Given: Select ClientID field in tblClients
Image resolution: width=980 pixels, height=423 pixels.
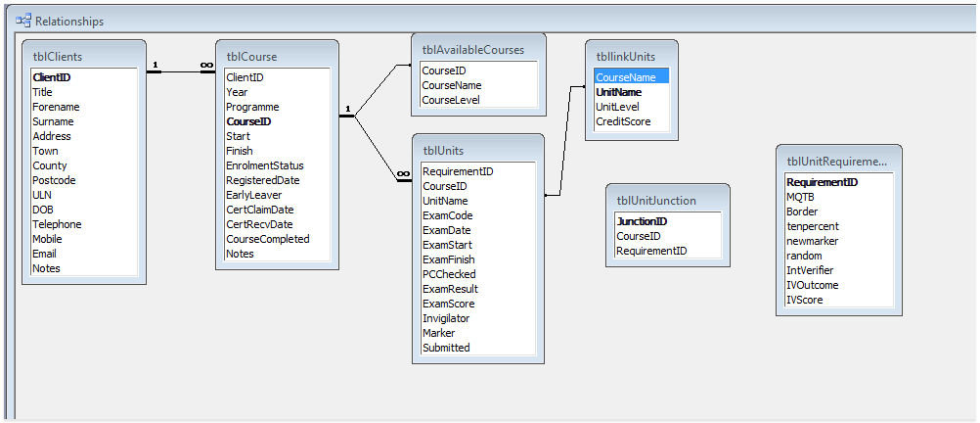Looking at the screenshot, I should click(x=84, y=77).
